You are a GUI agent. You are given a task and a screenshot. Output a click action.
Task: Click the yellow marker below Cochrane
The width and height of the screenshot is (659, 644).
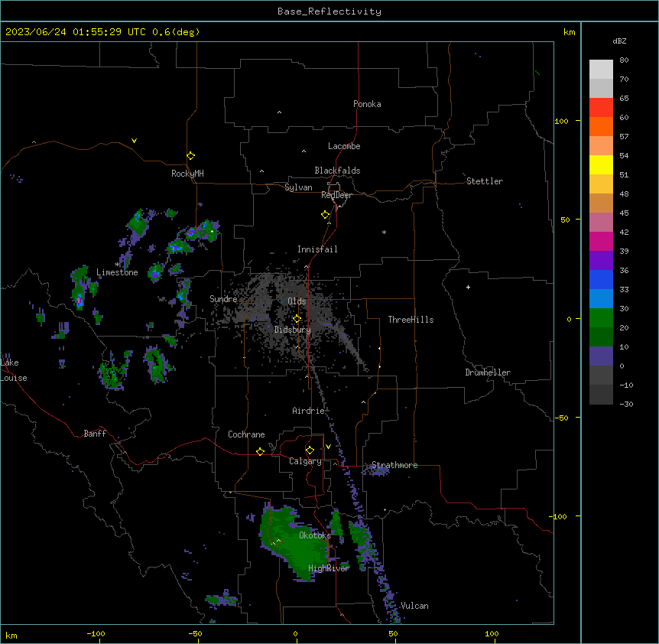tap(260, 451)
